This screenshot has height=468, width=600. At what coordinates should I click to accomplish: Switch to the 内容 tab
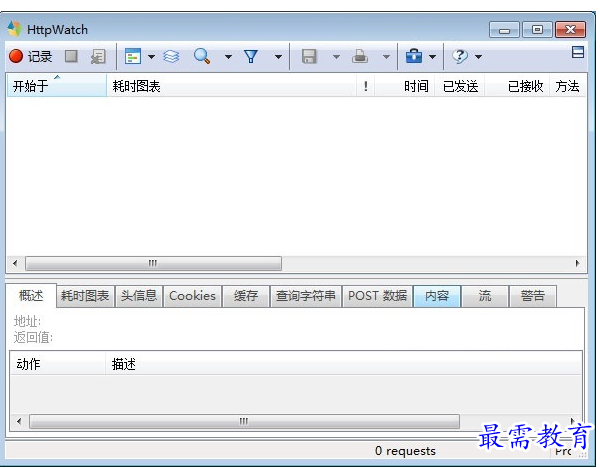click(437, 296)
